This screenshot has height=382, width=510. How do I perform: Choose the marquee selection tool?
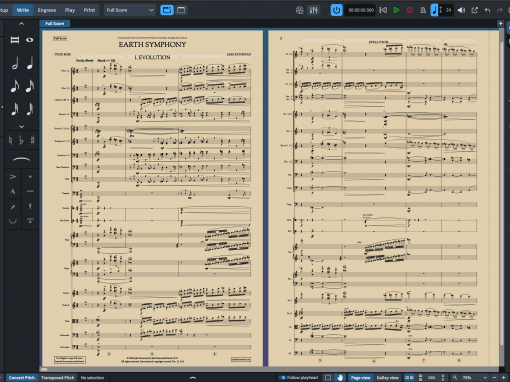click(328, 378)
